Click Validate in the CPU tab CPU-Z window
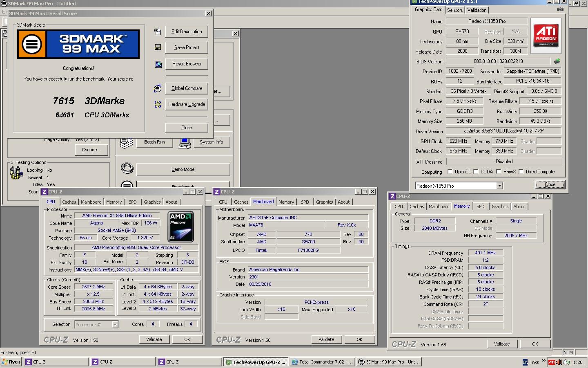The height and width of the screenshot is (368, 588). (154, 339)
